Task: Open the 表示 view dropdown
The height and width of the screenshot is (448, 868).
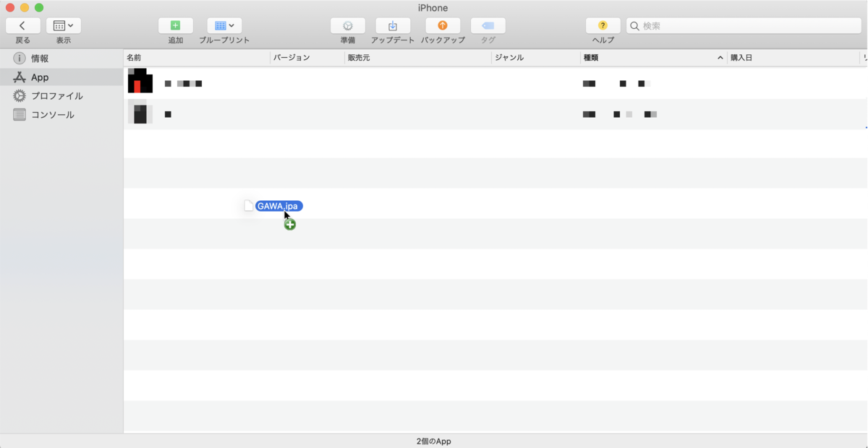Action: pos(64,26)
